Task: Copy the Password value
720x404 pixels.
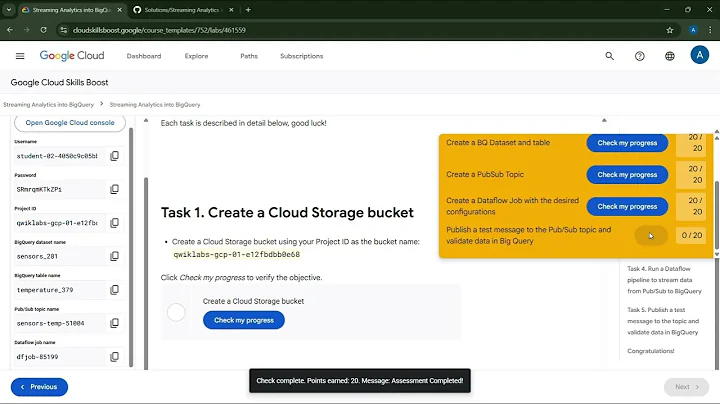Action: click(x=114, y=189)
